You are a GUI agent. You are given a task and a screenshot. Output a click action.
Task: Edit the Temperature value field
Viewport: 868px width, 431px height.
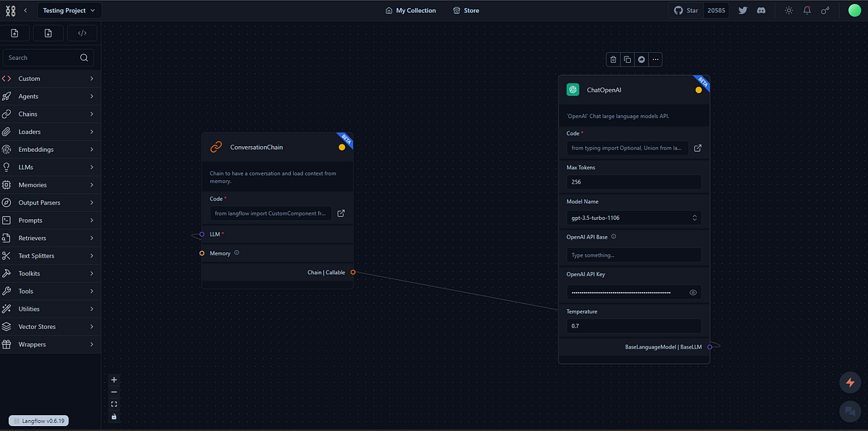click(633, 325)
